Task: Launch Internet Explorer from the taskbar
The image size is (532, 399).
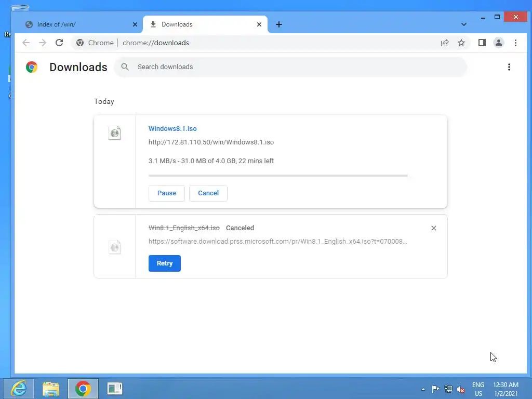Action: (x=19, y=389)
